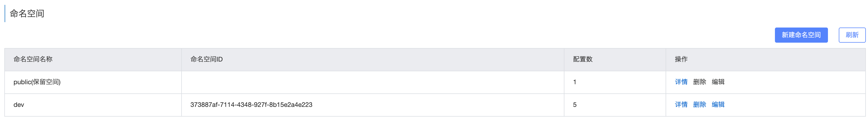868x122 pixels.
Task: Click the blue bar beside 命名空间 title
Action: 5,13
